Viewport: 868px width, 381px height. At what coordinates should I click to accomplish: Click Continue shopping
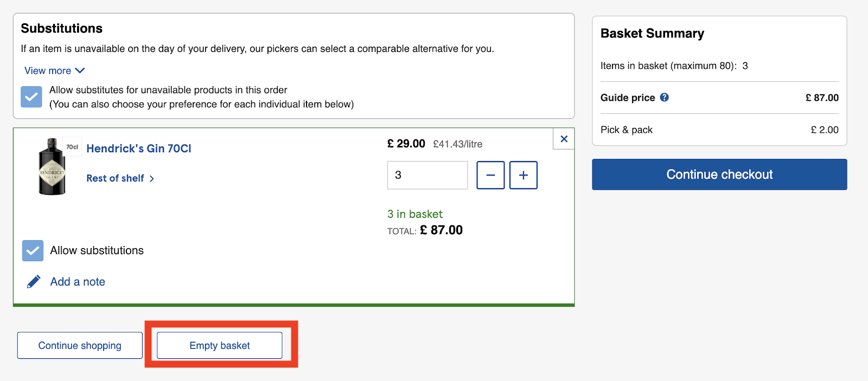(x=79, y=345)
